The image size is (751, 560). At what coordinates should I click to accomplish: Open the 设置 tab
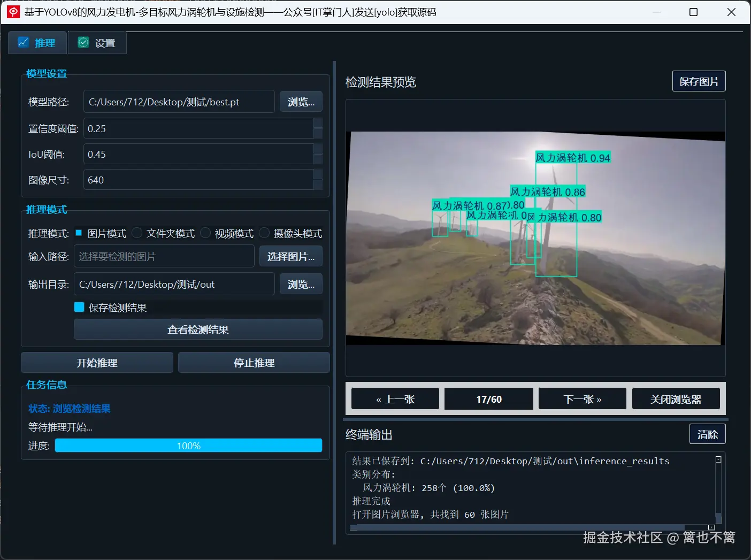click(x=97, y=43)
